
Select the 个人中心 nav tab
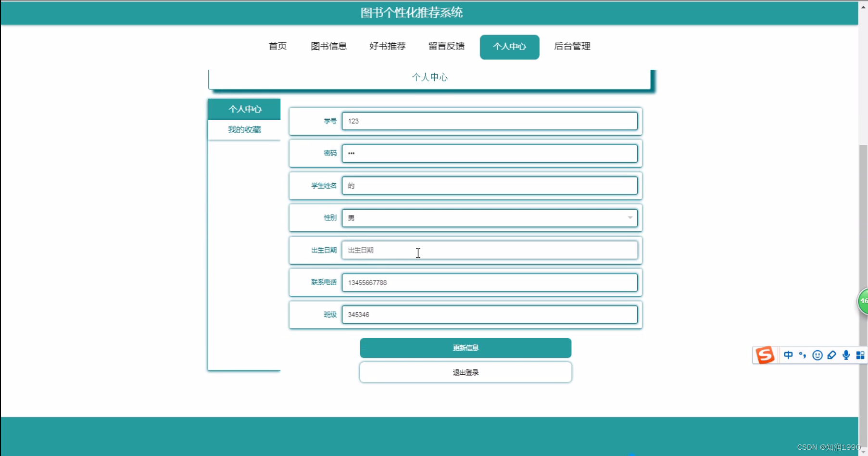[x=510, y=47]
